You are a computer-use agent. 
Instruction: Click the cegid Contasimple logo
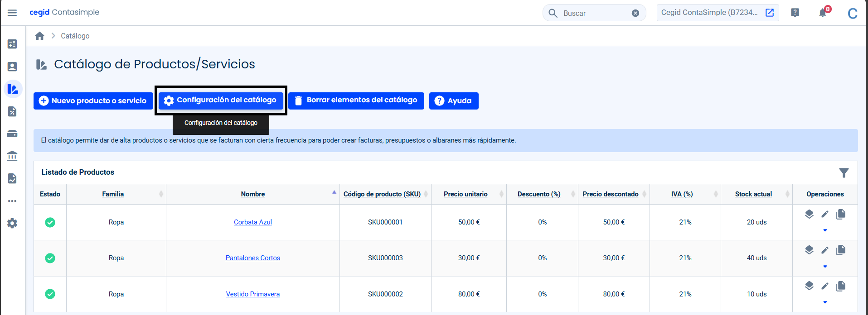coord(64,12)
